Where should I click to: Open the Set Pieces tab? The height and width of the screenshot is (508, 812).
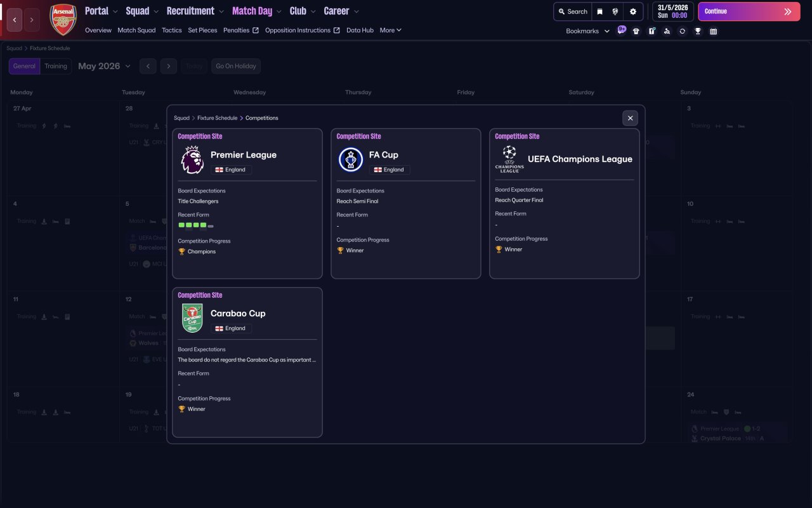[x=202, y=30]
